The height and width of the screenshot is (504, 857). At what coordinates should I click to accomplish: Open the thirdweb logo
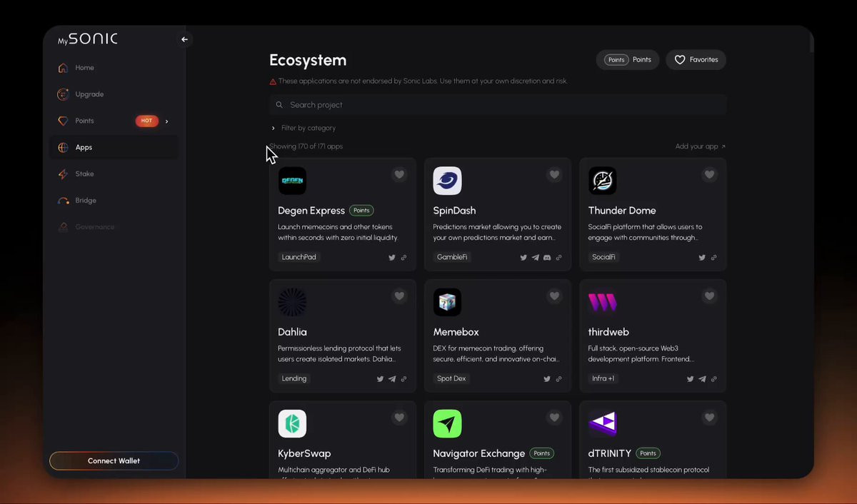tap(602, 303)
